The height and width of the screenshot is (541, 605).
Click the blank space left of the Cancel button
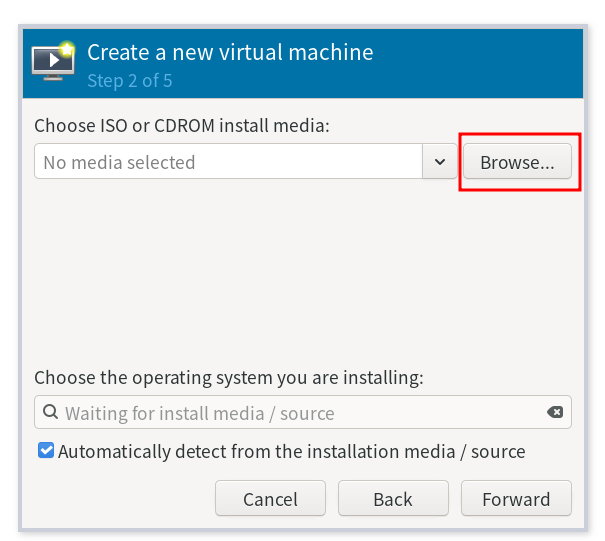(x=120, y=499)
